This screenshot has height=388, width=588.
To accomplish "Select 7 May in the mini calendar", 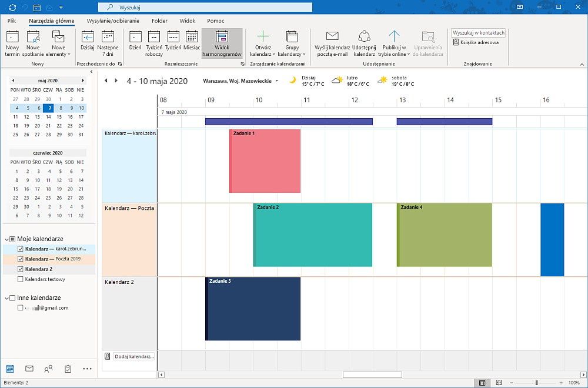I will (48, 108).
